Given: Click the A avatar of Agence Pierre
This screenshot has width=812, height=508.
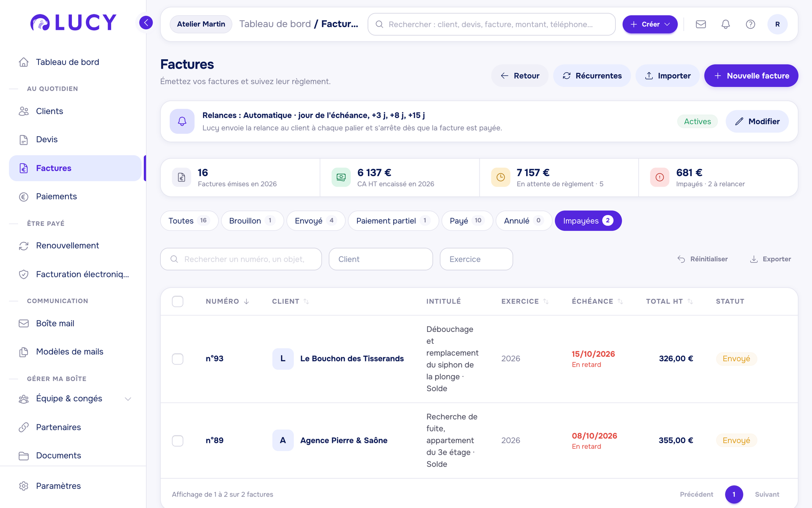Looking at the screenshot, I should coord(283,440).
